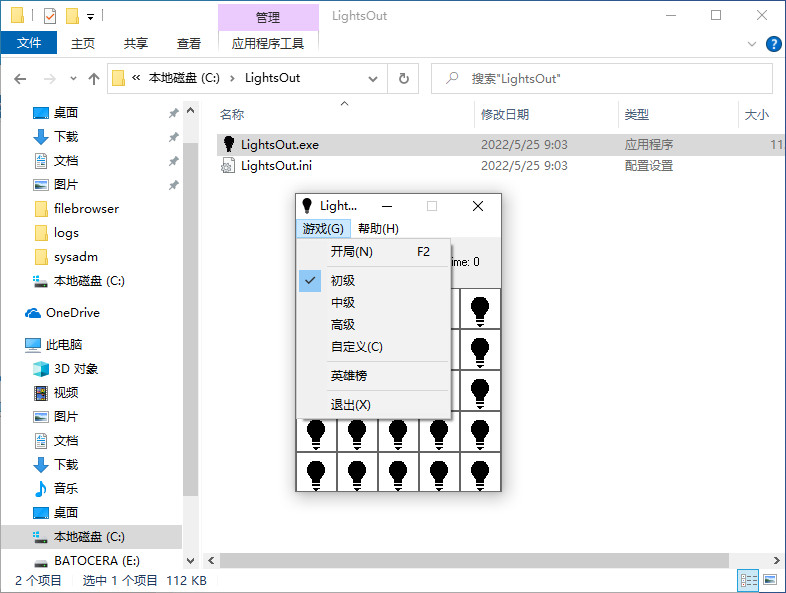Open the 帮助(H) menu
This screenshot has height=593, width=786.
pyautogui.click(x=378, y=229)
